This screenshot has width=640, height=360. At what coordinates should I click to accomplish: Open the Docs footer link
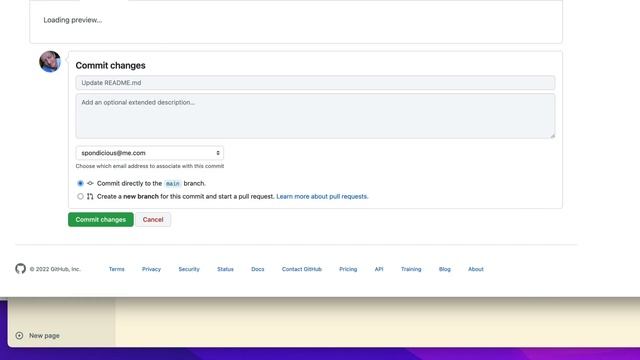click(258, 269)
